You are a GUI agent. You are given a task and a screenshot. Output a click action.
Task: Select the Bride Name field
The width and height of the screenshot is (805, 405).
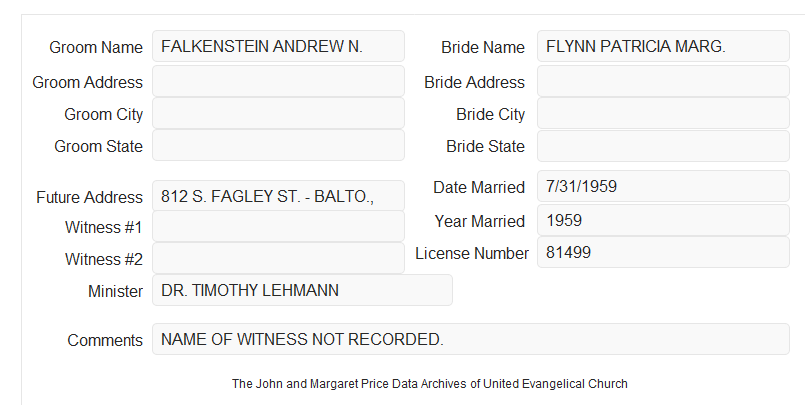pos(663,46)
